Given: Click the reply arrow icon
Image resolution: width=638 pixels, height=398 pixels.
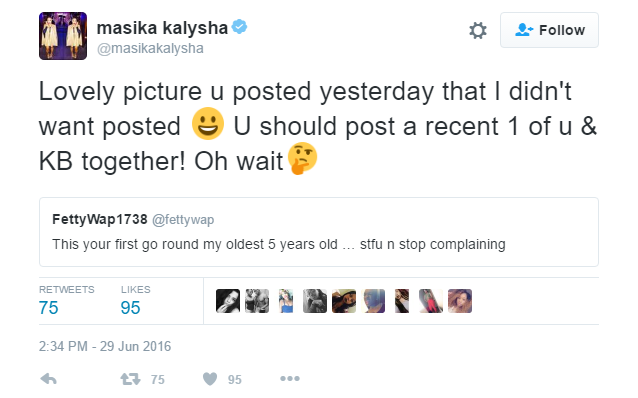Looking at the screenshot, I should point(48,379).
